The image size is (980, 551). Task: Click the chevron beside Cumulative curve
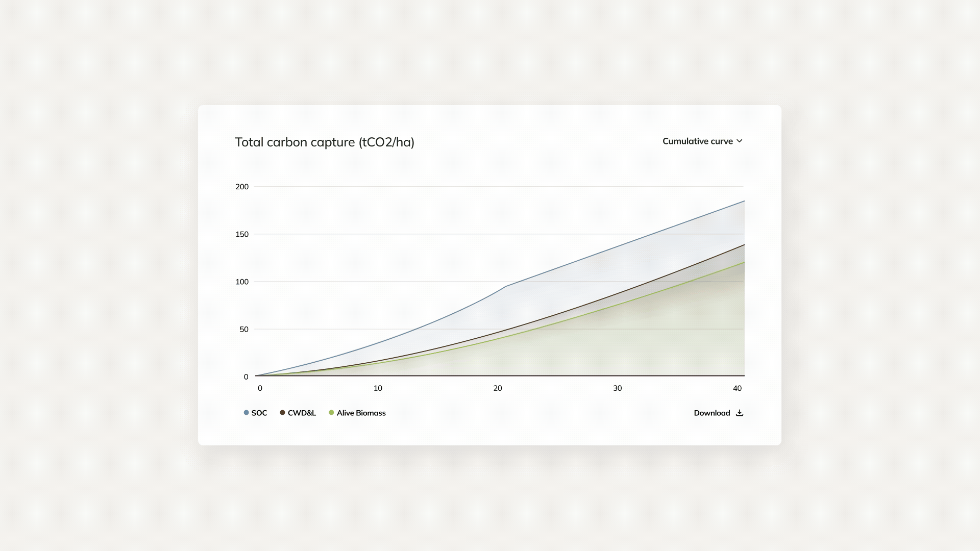pos(741,141)
